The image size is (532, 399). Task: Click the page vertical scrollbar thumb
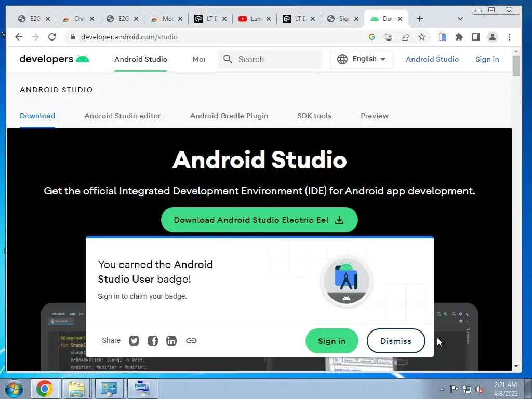pyautogui.click(x=516, y=65)
